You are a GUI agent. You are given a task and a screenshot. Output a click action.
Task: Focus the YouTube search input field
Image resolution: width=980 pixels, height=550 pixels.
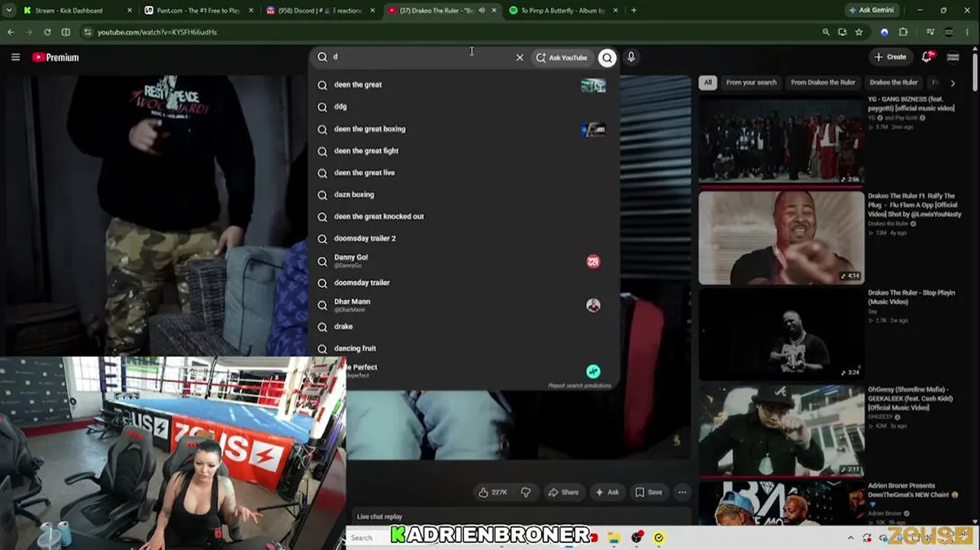tap(421, 57)
